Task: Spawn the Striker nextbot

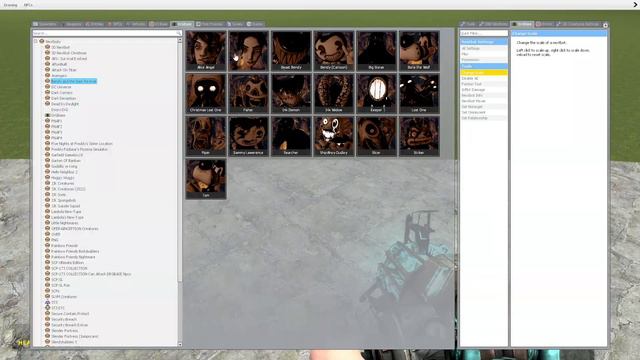Action: click(x=419, y=136)
